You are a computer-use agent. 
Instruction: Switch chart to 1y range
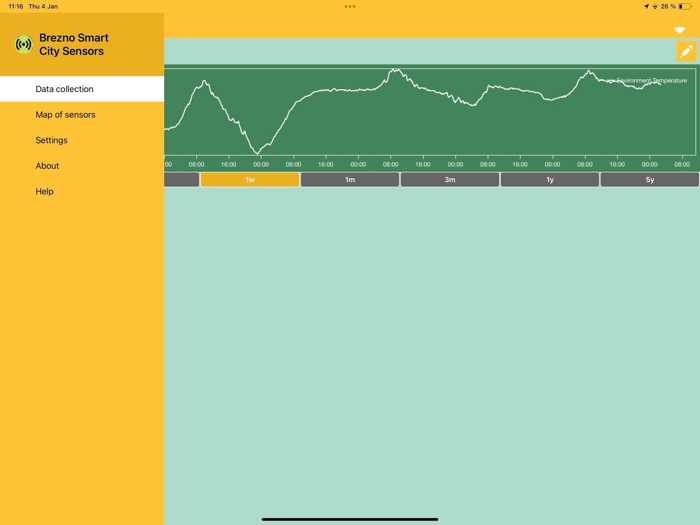point(550,179)
